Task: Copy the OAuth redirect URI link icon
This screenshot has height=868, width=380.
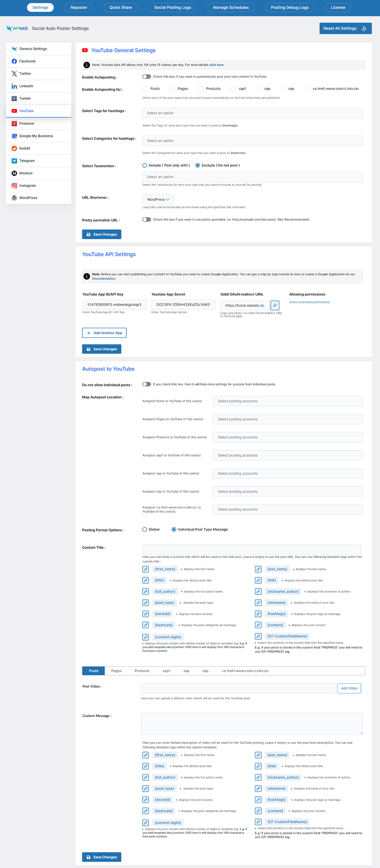Action: 275,305
